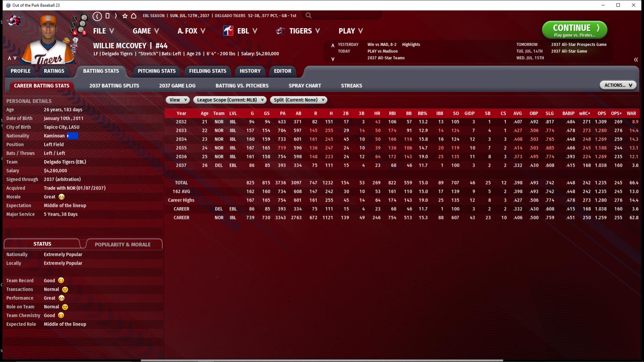Switch to the Popularity & Morale tab
Viewport: 644px width, 362px height.
click(x=122, y=244)
